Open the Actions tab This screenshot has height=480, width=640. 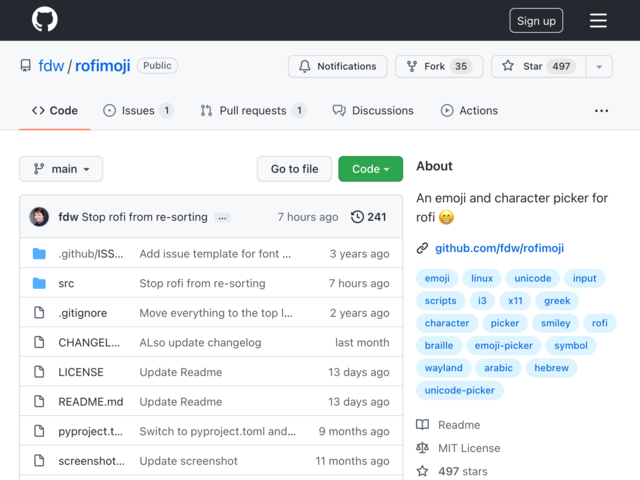point(469,111)
